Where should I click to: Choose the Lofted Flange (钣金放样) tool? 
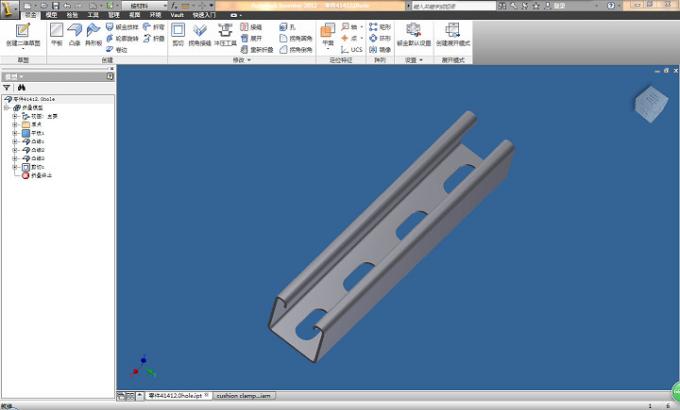122,27
